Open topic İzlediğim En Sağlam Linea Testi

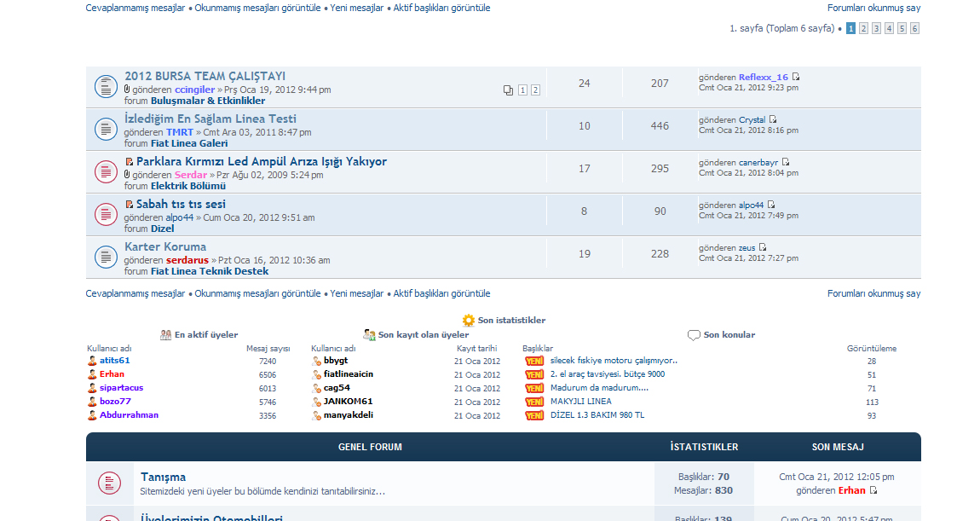[210, 119]
